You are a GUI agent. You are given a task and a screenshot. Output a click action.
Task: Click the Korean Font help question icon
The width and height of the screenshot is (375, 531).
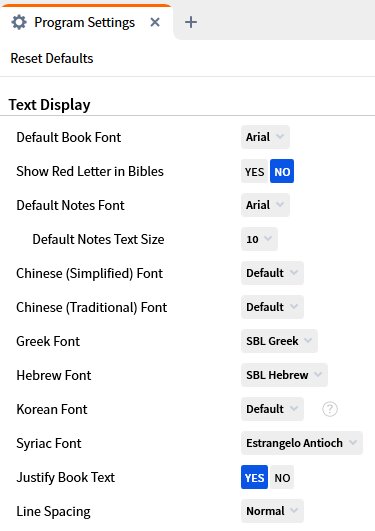[x=330, y=409]
